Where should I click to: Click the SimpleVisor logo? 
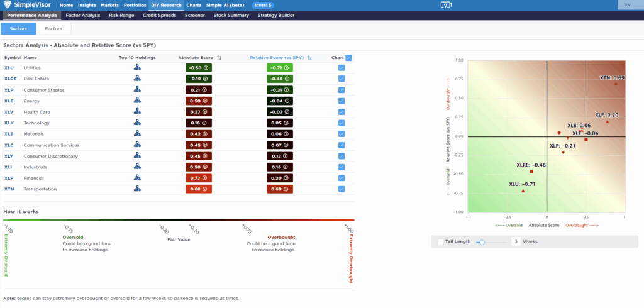(x=28, y=5)
